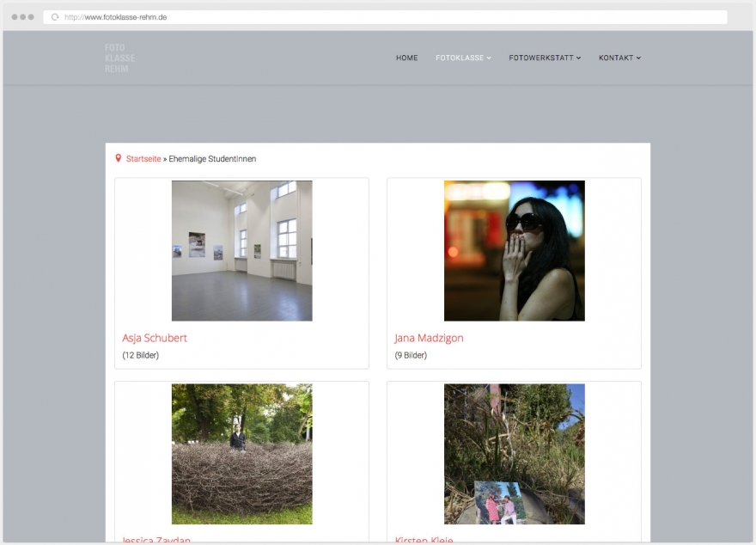The image size is (756, 545).
Task: Open Kirsten Kleie's overgrown grass thumbnail
Action: (x=515, y=454)
